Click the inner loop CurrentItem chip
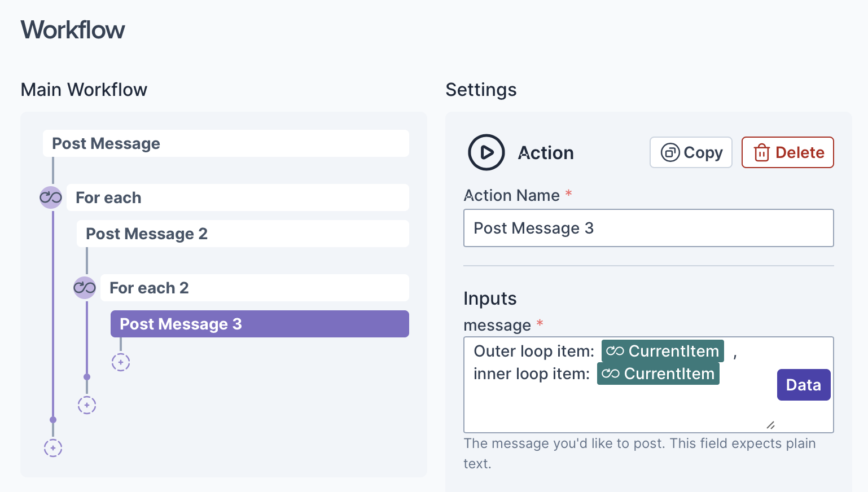This screenshot has height=492, width=868. (658, 374)
